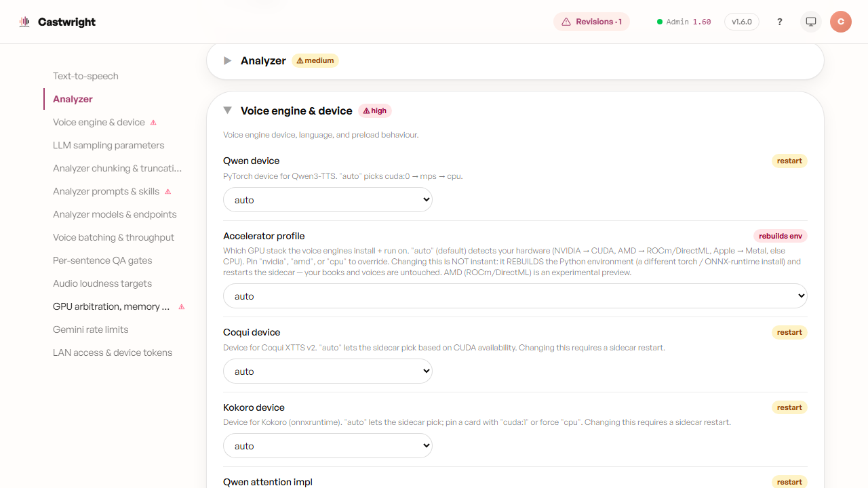Image resolution: width=868 pixels, height=488 pixels.
Task: Open Analyzer prompts & skills sidebar item
Action: point(106,191)
